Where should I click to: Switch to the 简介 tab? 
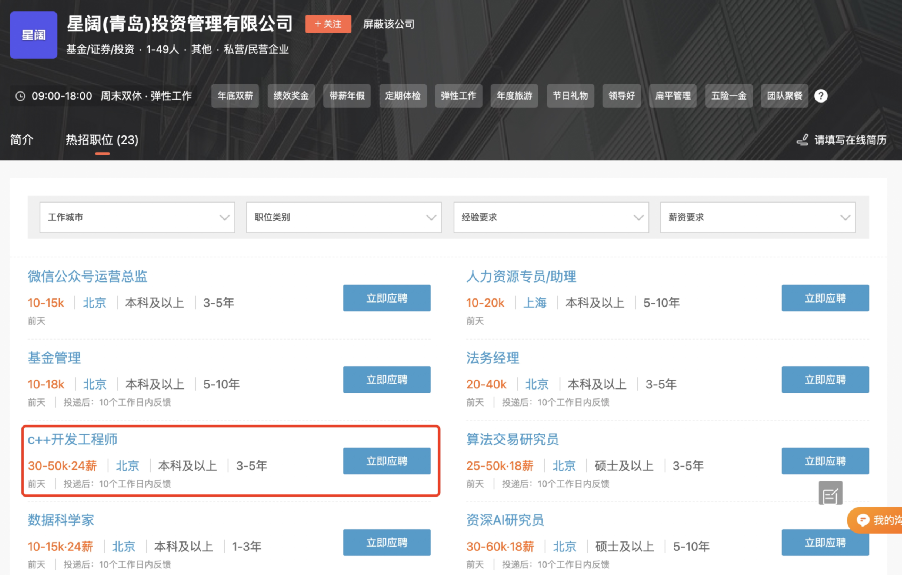[22, 140]
